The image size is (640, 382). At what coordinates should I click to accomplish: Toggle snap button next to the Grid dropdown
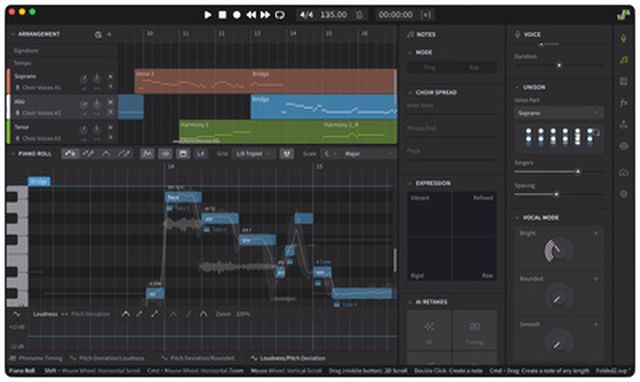(287, 153)
